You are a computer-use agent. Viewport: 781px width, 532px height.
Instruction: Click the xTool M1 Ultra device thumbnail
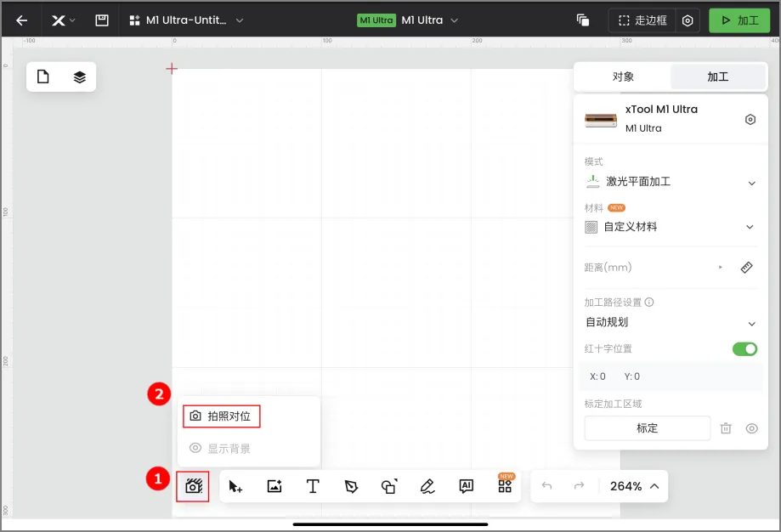coord(601,120)
